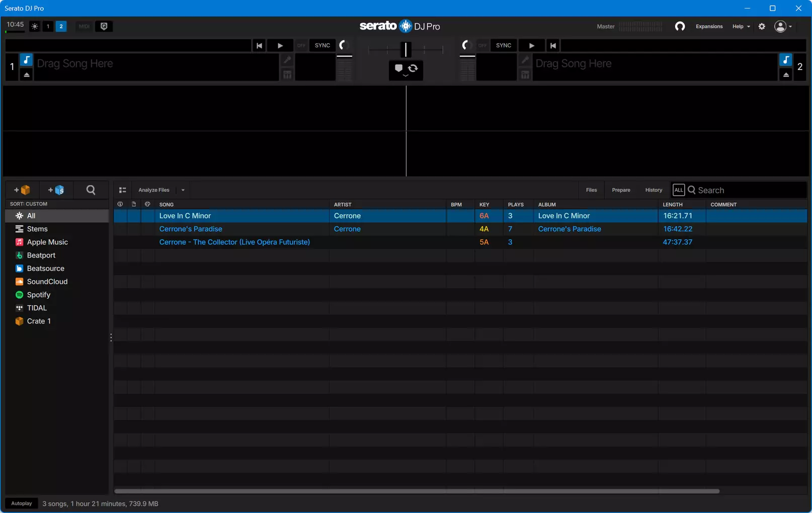Image resolution: width=812 pixels, height=513 pixels.
Task: Open the user account dropdown
Action: tap(783, 26)
